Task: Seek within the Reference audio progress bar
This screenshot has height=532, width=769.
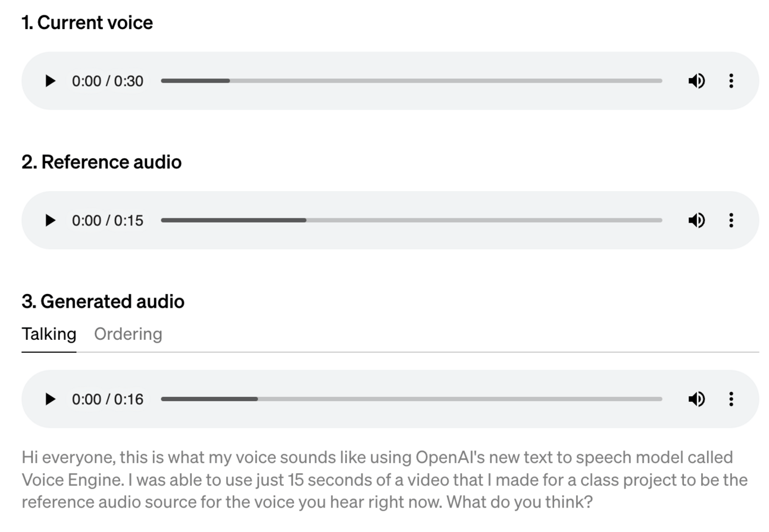Action: (x=411, y=221)
